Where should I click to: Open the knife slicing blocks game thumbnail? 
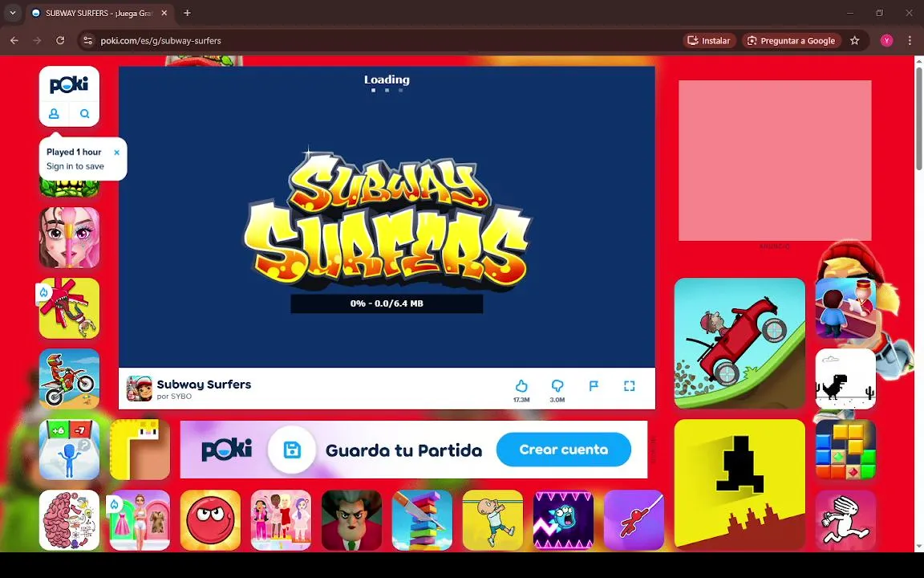(x=422, y=520)
